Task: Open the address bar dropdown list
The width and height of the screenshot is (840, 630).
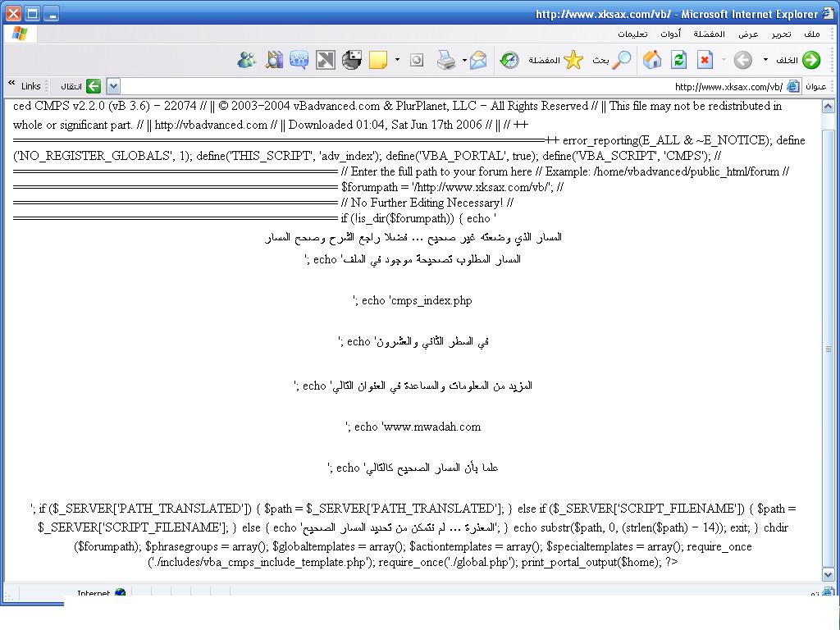Action: click(x=113, y=86)
